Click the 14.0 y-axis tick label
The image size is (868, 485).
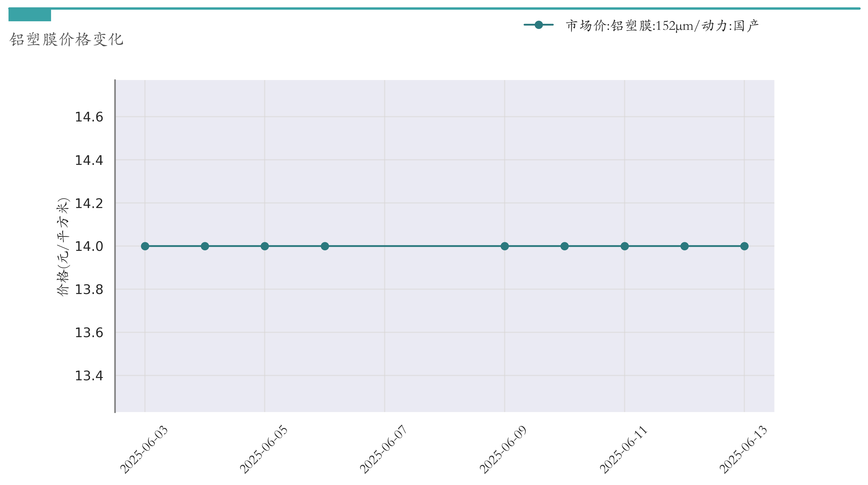click(89, 246)
